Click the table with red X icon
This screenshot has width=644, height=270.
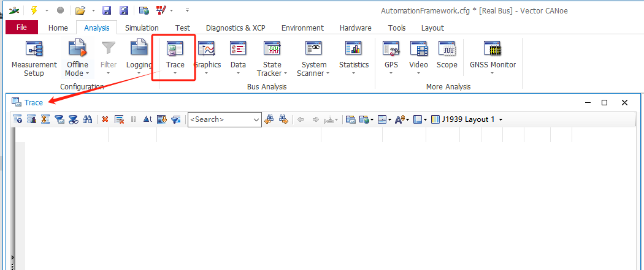pos(119,119)
